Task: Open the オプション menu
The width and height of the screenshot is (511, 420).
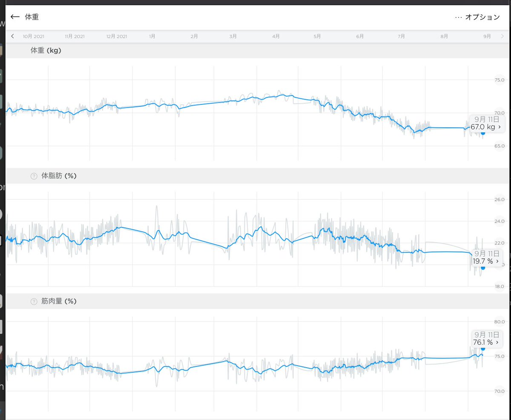Action: (477, 17)
